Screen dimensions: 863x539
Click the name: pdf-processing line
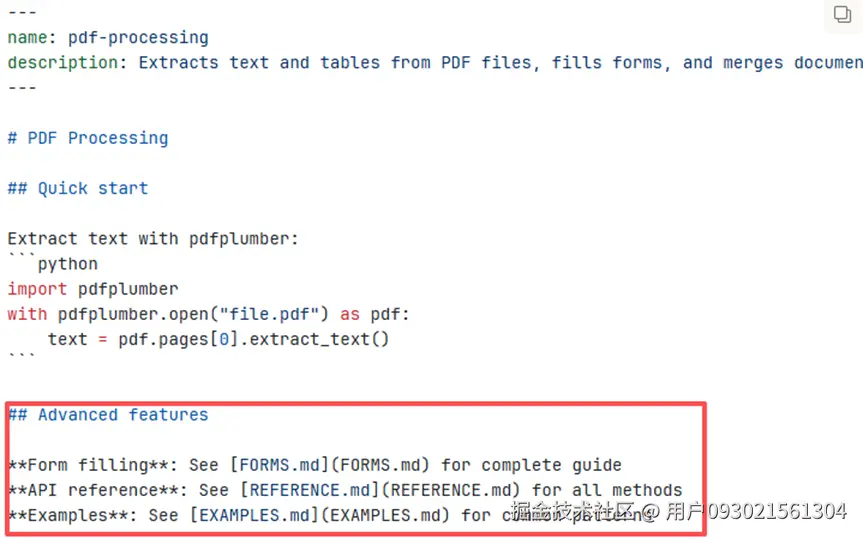click(x=108, y=38)
